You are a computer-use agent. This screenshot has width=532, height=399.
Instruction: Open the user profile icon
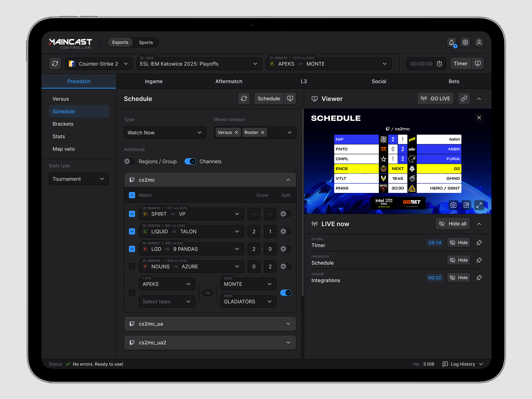click(479, 43)
